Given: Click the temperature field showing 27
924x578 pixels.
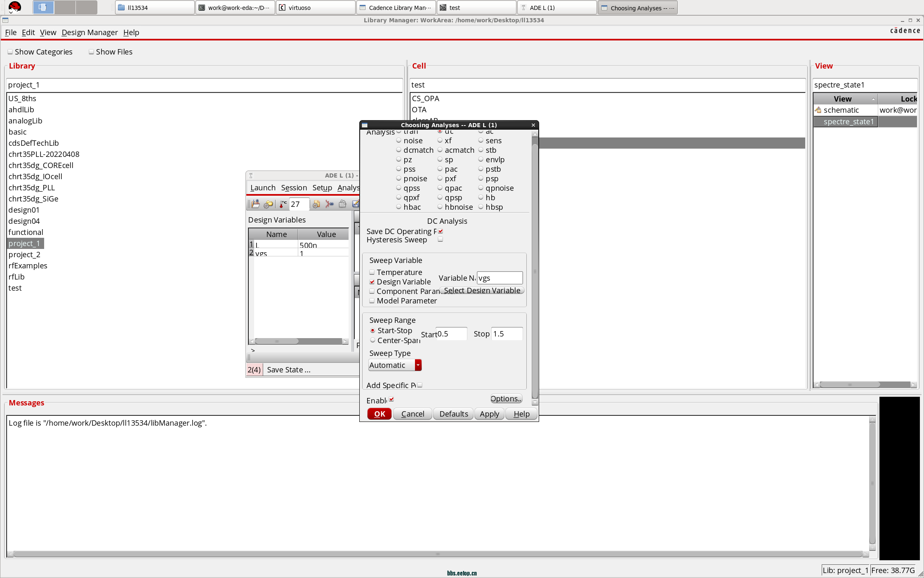Looking at the screenshot, I should [x=299, y=204].
